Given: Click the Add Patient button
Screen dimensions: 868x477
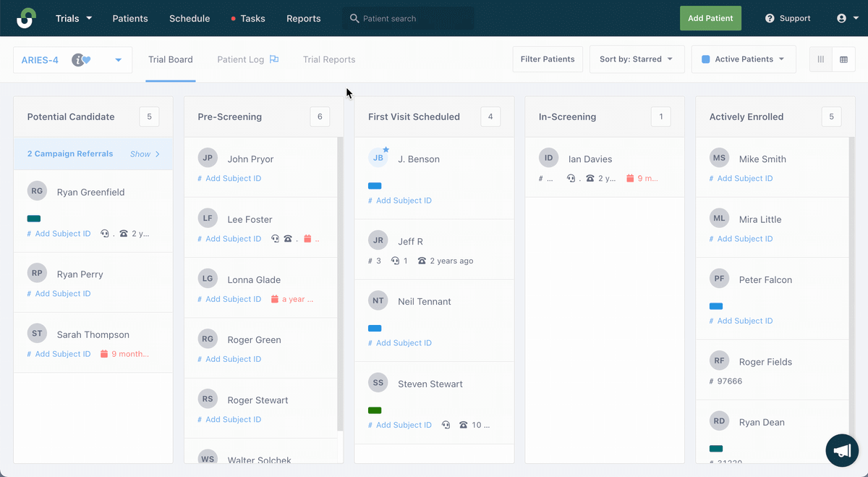Looking at the screenshot, I should click(x=710, y=18).
